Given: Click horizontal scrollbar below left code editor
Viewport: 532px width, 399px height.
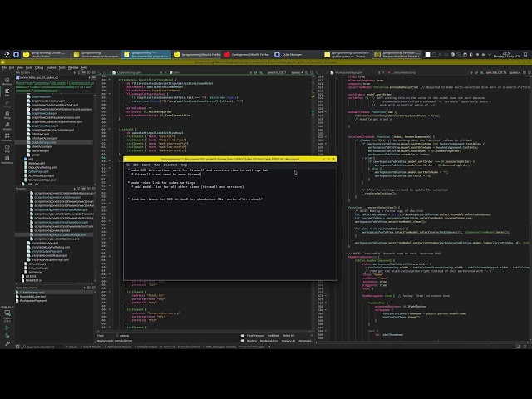Looking at the screenshot, I should click(x=204, y=332).
